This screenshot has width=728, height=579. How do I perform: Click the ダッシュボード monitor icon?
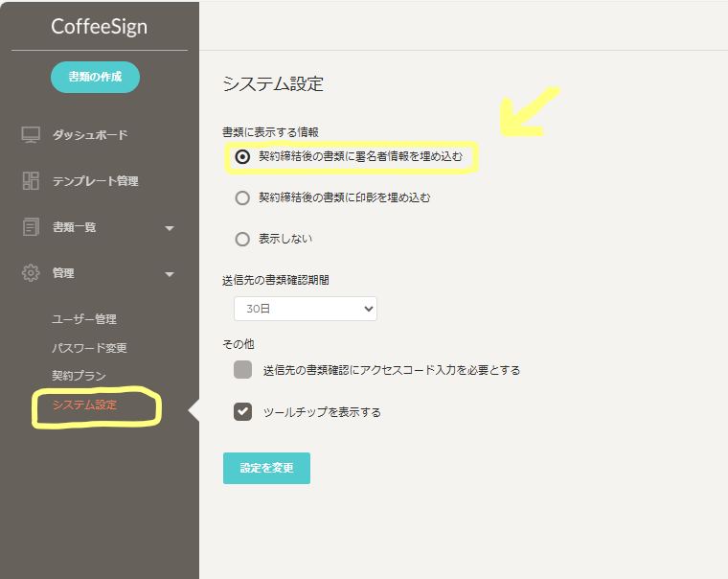coord(31,135)
